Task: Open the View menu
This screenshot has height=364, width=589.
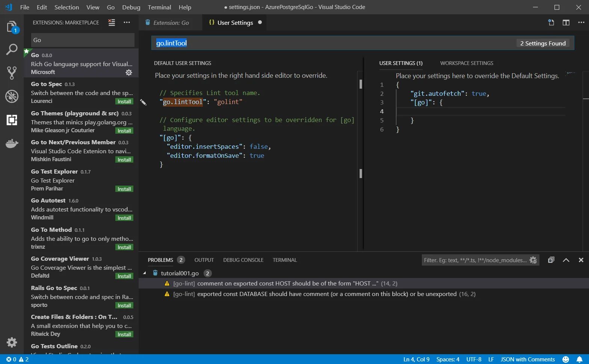Action: click(x=93, y=7)
